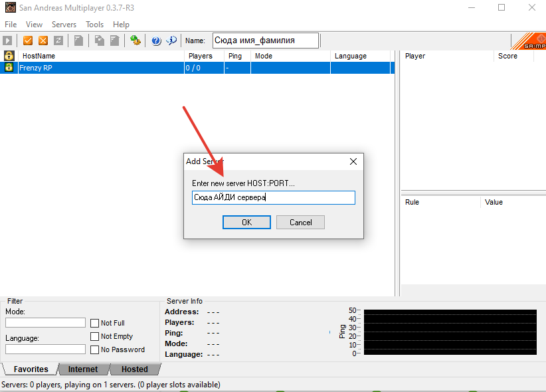Close the Add Server dialog with X
Screen dimensions: 546x392
[353, 161]
